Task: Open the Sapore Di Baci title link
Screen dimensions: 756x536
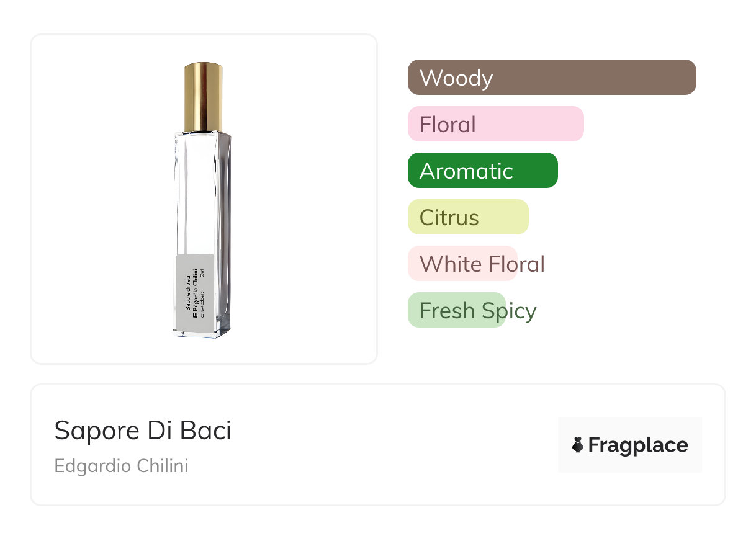Action: [x=143, y=431]
